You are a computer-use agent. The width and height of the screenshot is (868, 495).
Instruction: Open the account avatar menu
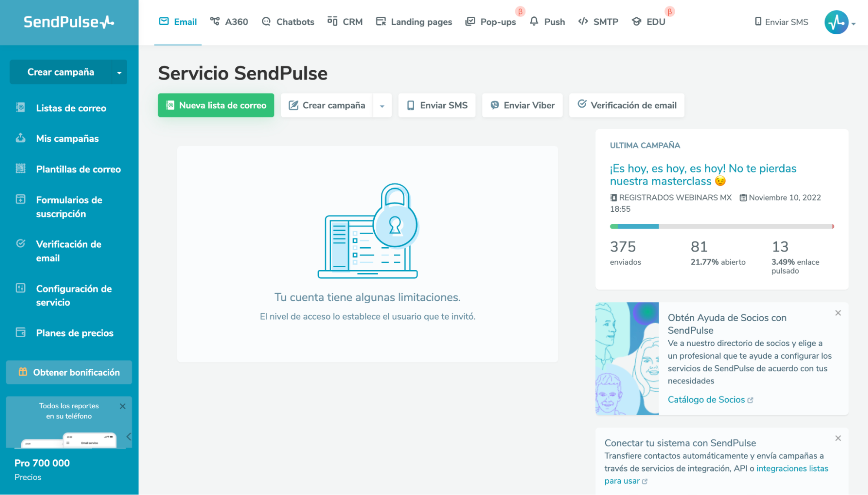tap(836, 22)
